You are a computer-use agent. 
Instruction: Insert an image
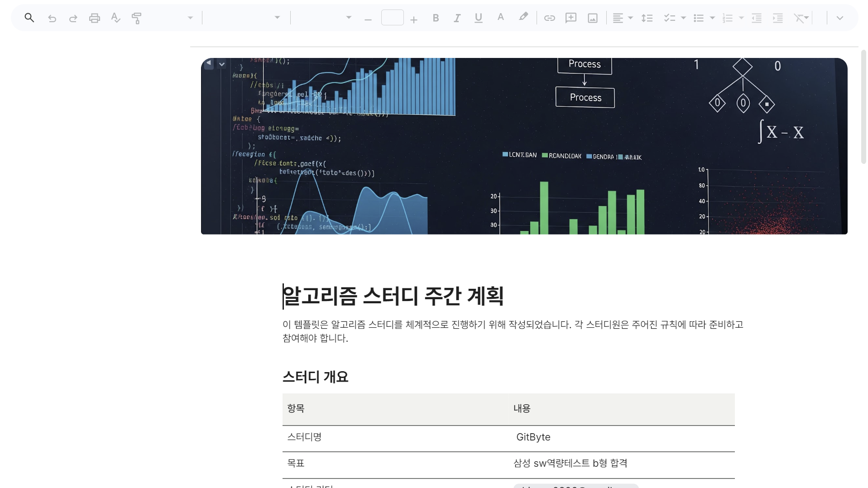(x=593, y=18)
